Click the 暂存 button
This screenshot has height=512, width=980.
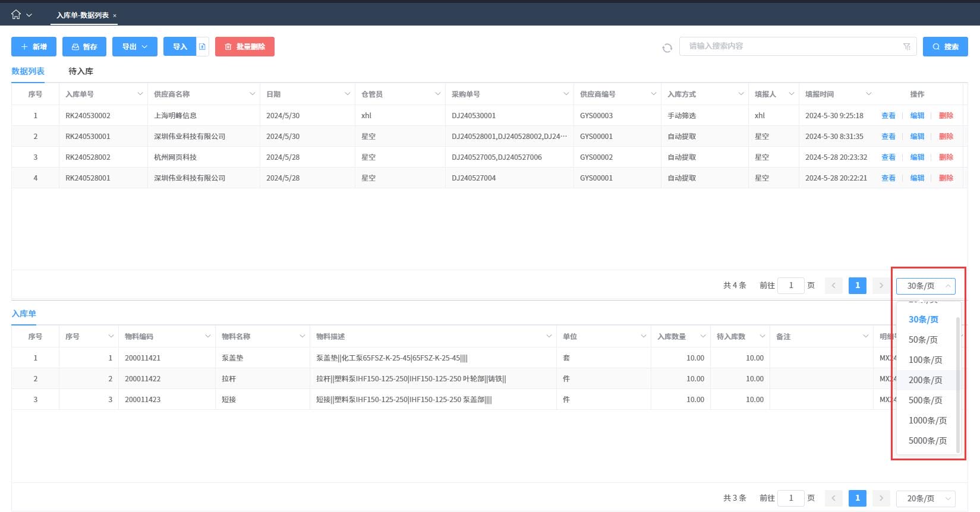click(84, 47)
